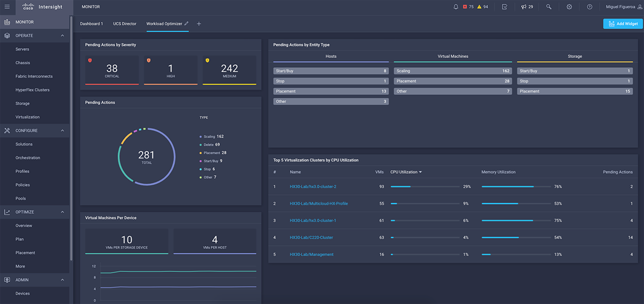This screenshot has height=304, width=644.
Task: Sort by CPU Utilization column arrow
Action: coord(420,172)
